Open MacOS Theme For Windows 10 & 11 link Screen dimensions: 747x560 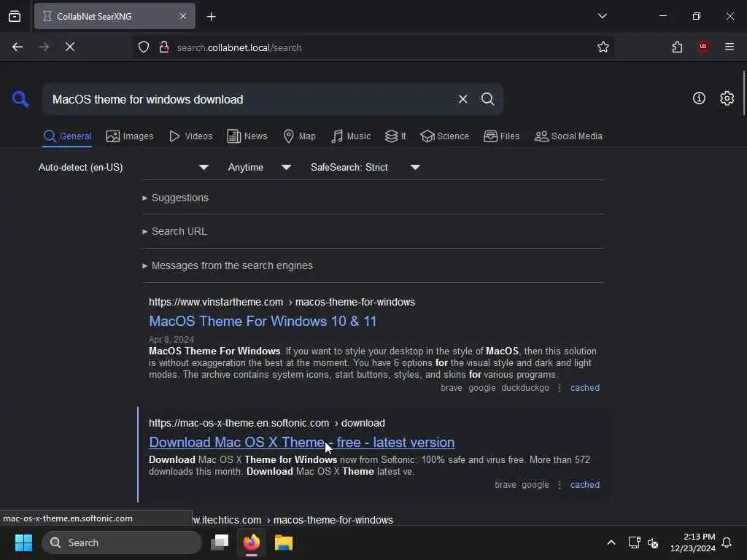pos(263,321)
